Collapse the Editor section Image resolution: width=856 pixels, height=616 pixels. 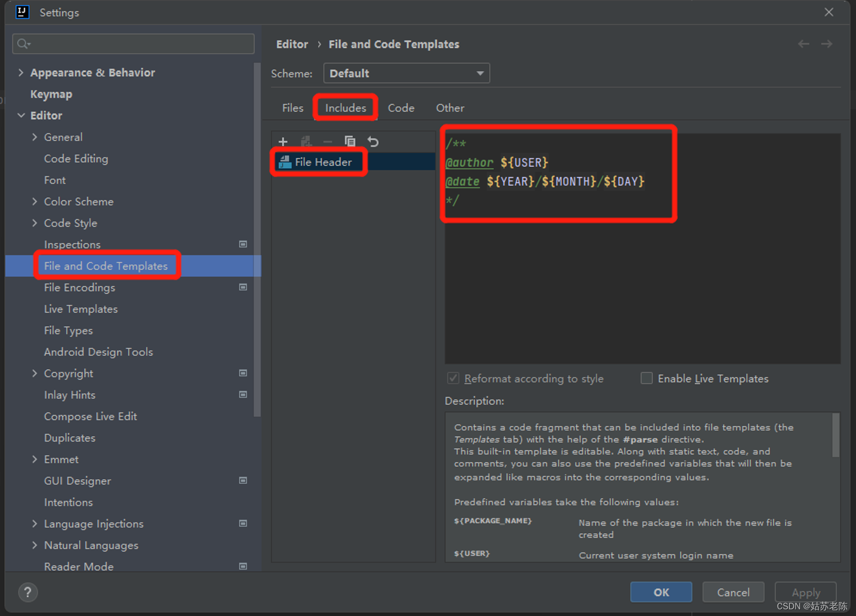pyautogui.click(x=21, y=115)
